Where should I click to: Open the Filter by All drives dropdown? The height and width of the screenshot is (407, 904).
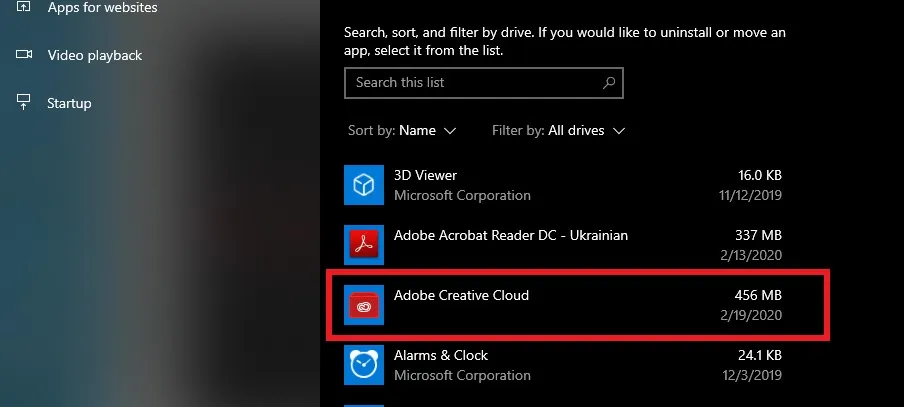(x=558, y=131)
